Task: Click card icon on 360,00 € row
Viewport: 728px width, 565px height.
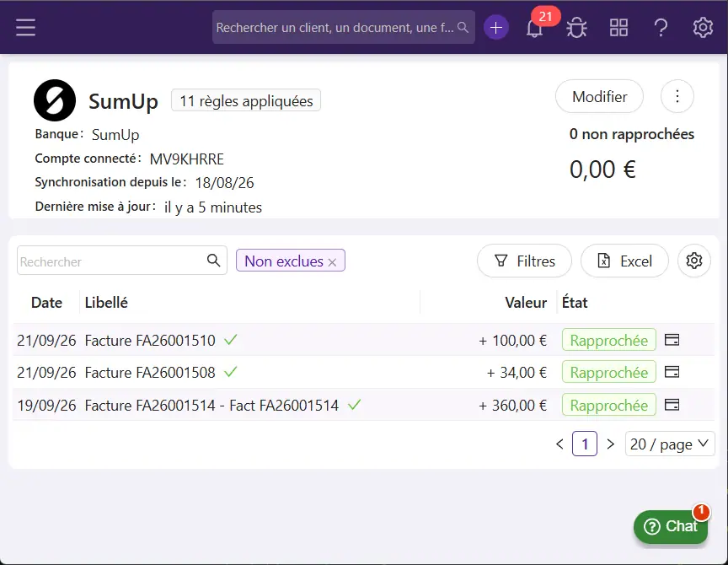Action: 672,405
